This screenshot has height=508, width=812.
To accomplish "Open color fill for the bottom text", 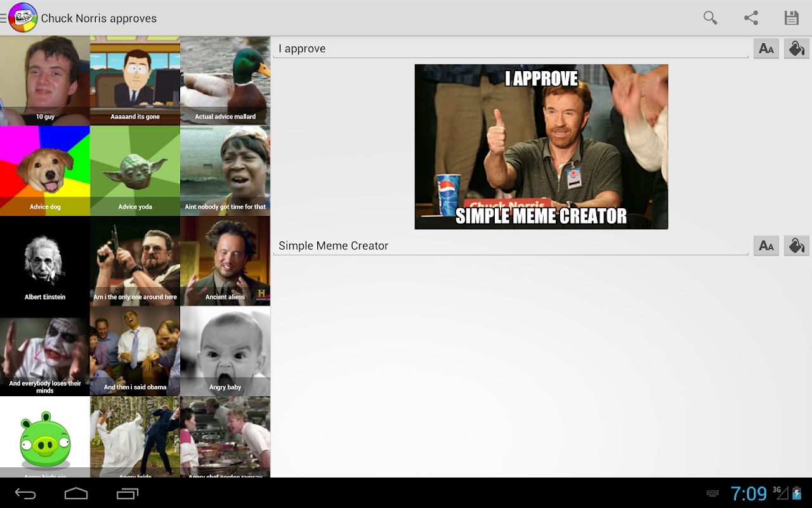I will pyautogui.click(x=797, y=246).
